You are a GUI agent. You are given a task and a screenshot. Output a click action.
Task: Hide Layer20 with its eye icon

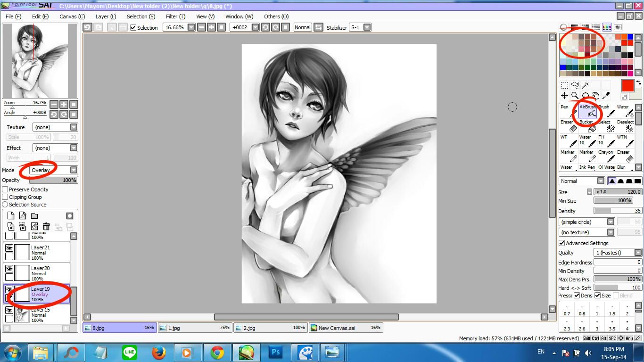9,269
